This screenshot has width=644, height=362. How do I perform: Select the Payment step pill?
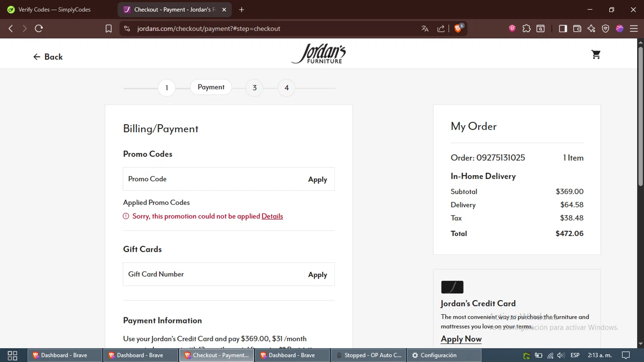click(x=211, y=87)
